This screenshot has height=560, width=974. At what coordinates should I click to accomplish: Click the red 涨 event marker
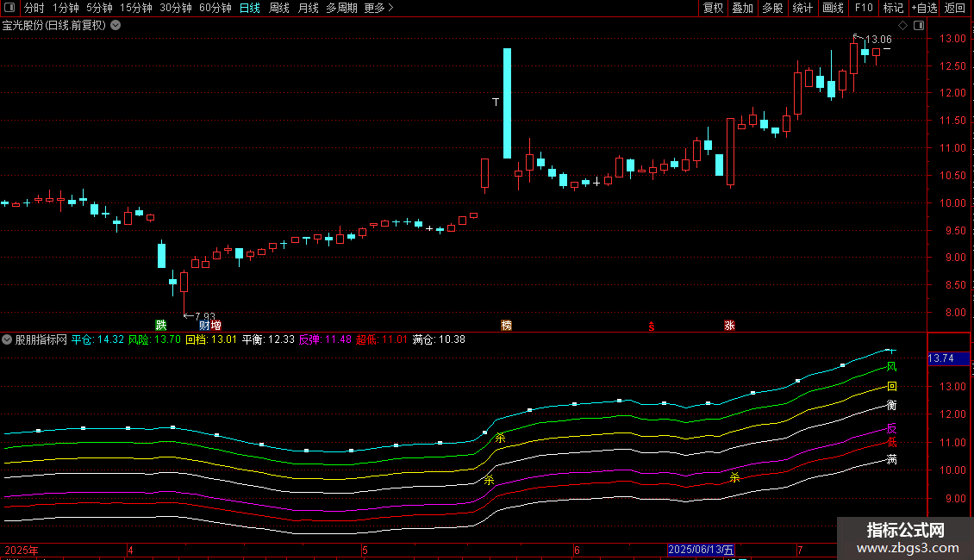729,326
